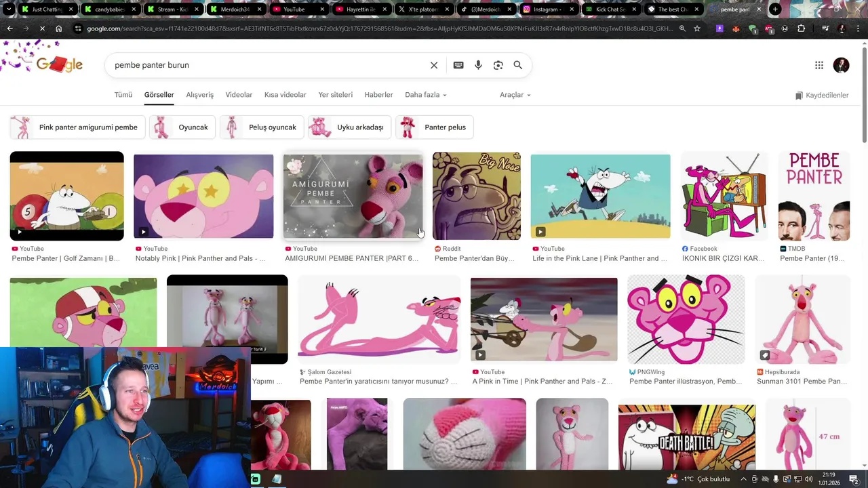Open the Haberler tab
The width and height of the screenshot is (868, 488).
click(378, 95)
